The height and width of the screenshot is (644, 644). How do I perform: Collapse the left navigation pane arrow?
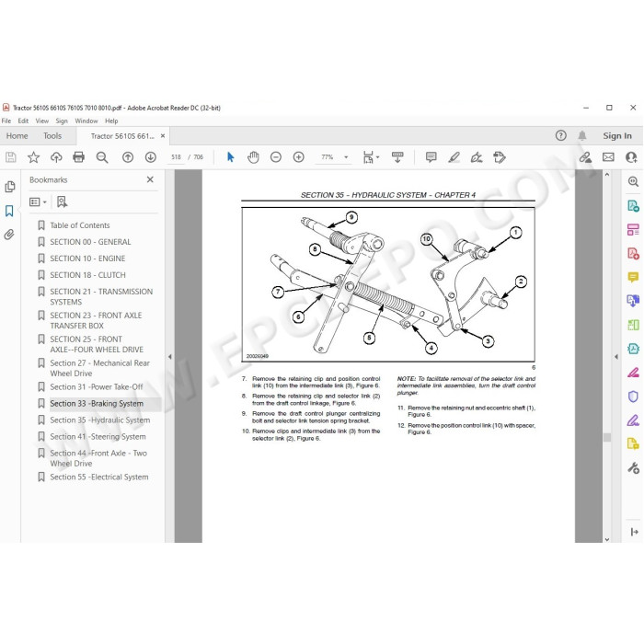coord(170,357)
